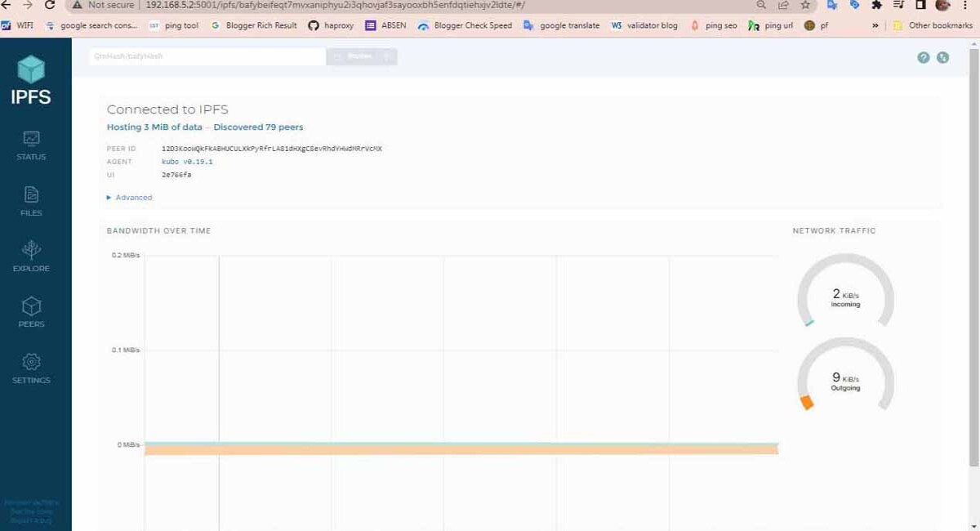
Task: Go forward in browser history
Action: 27,5
